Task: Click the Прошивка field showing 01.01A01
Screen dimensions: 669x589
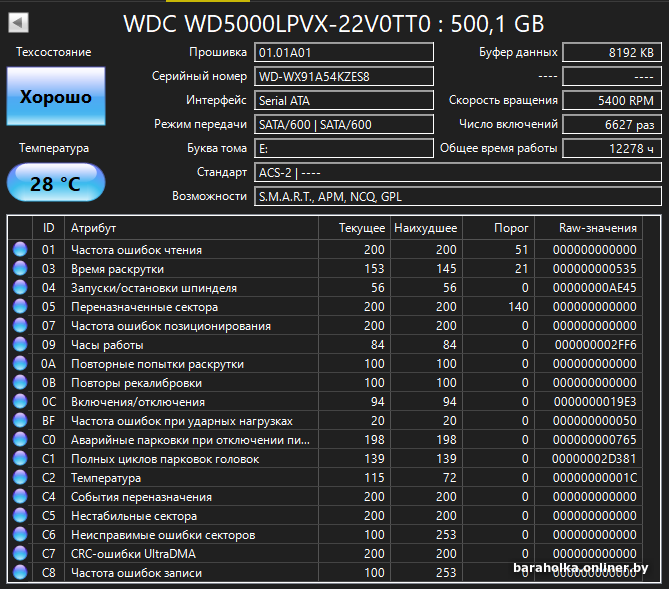Action: (x=344, y=52)
